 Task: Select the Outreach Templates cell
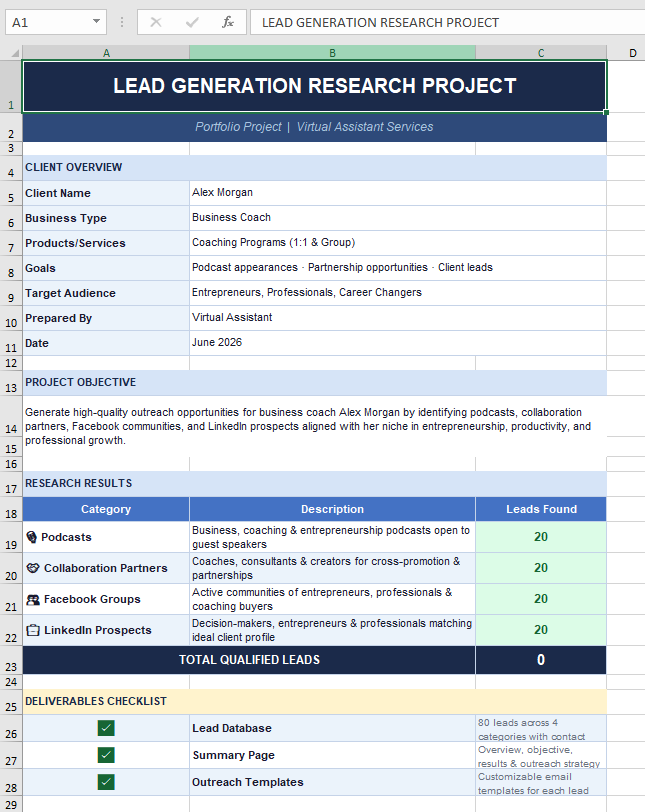coord(332,782)
